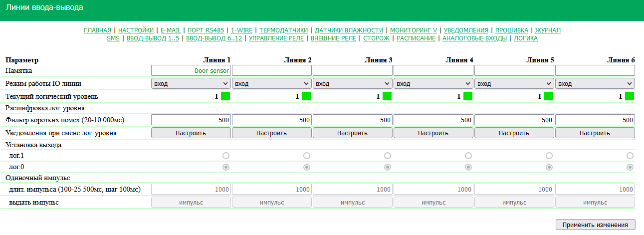This screenshot has height=235, width=644.
Task: Open the НАСТРОЙКИ navigation link
Action: [136, 30]
